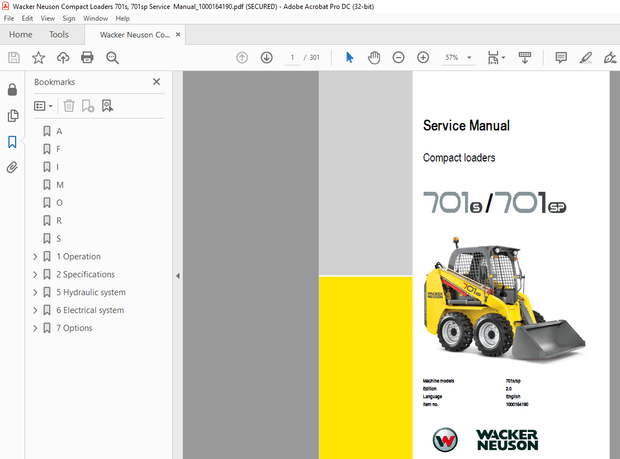Image resolution: width=620 pixels, height=459 pixels.
Task: Click the loader image on the cover
Action: tap(505, 299)
